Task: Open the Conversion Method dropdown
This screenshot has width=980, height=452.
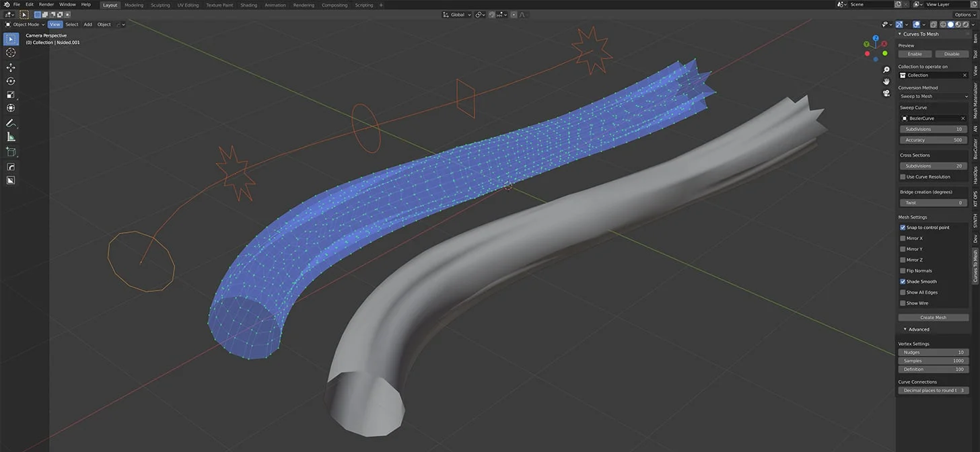Action: click(933, 96)
